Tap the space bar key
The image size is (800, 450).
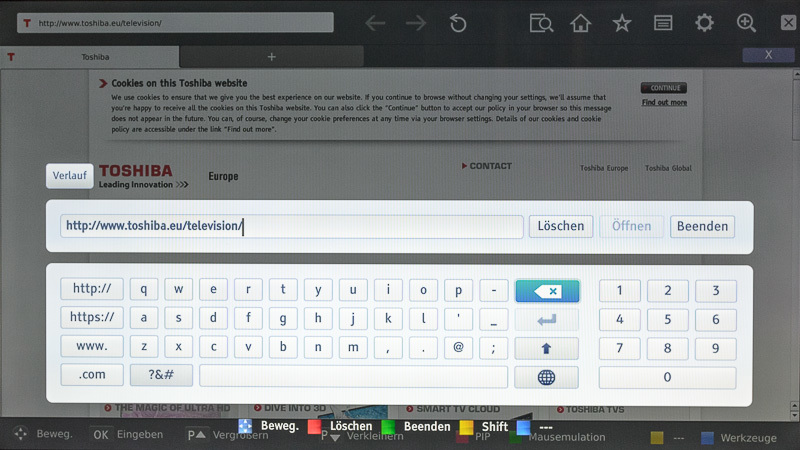353,376
